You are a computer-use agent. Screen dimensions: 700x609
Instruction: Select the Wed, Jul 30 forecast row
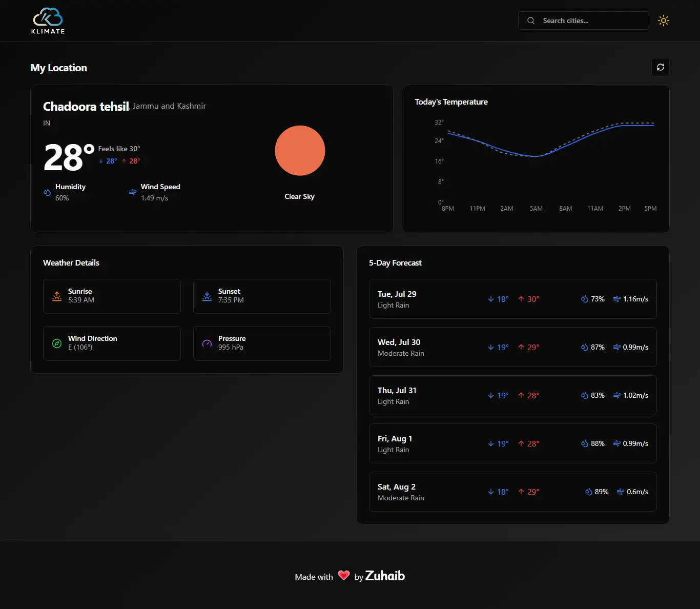(512, 347)
